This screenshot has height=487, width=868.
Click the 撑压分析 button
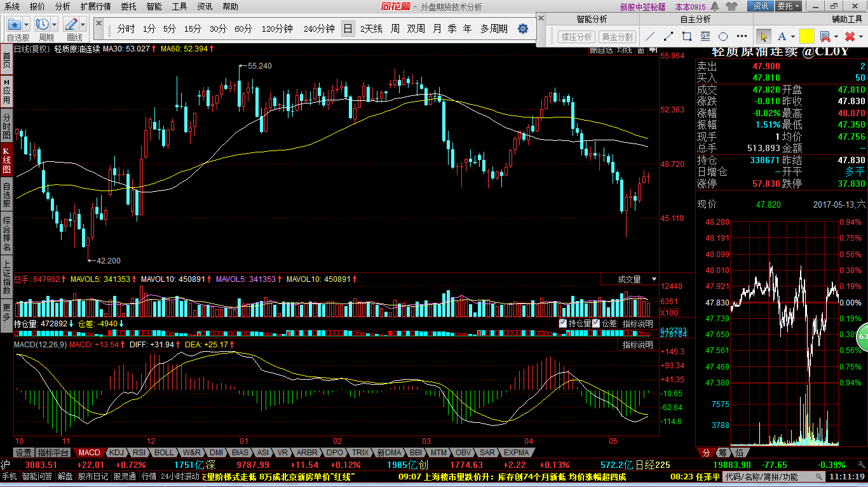click(x=576, y=36)
